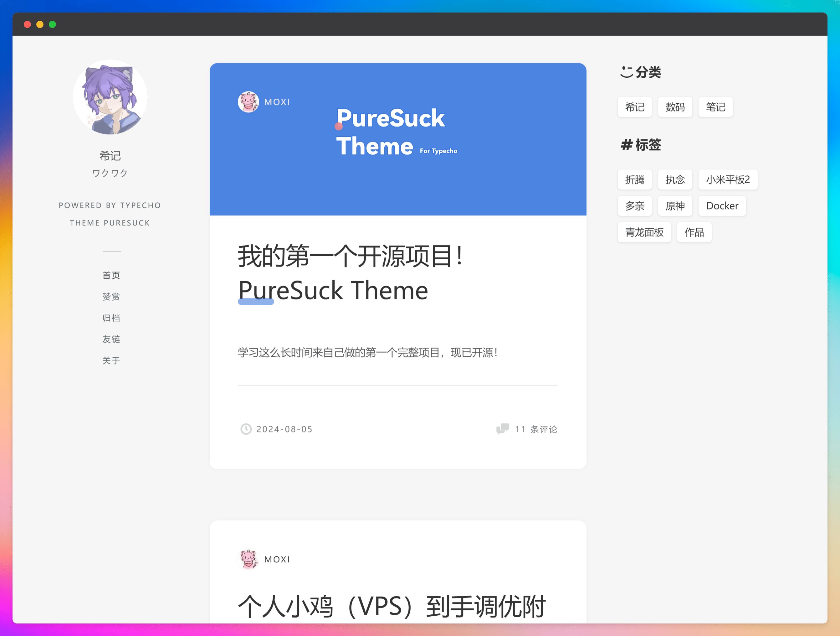Click the smiley icon next to 分类
The image size is (840, 636).
pyautogui.click(x=627, y=72)
